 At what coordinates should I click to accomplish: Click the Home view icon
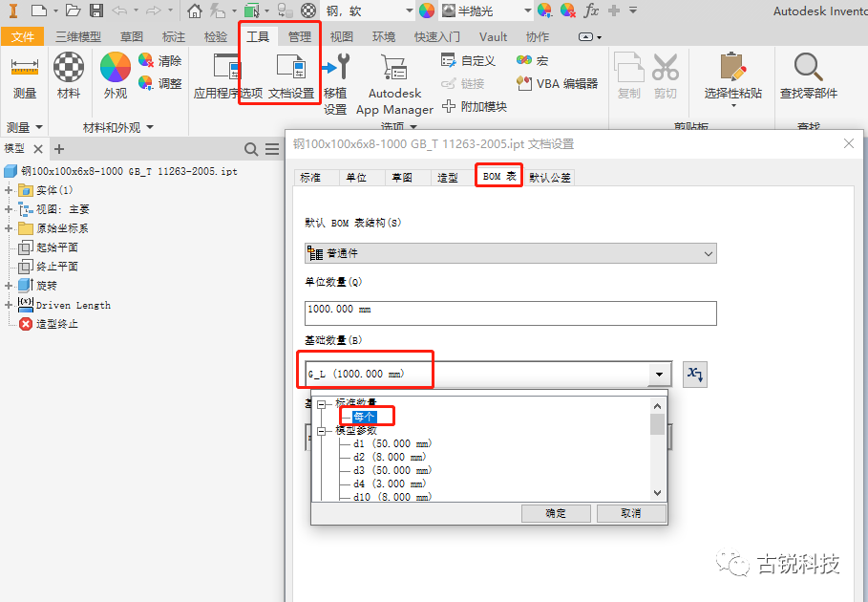coord(194,11)
